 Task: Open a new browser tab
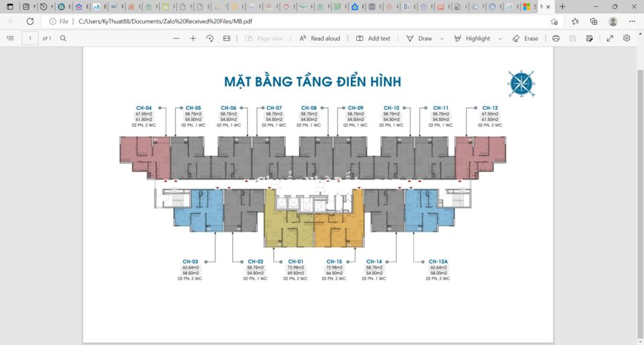pyautogui.click(x=562, y=7)
